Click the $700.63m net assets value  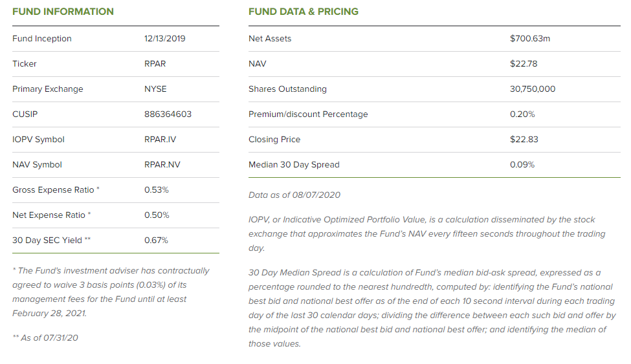click(x=530, y=39)
